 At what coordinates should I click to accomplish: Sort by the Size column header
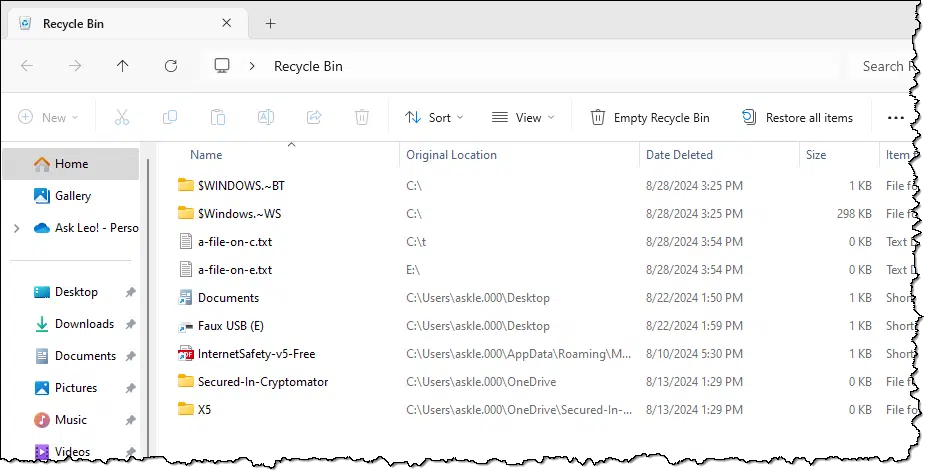[x=816, y=155]
